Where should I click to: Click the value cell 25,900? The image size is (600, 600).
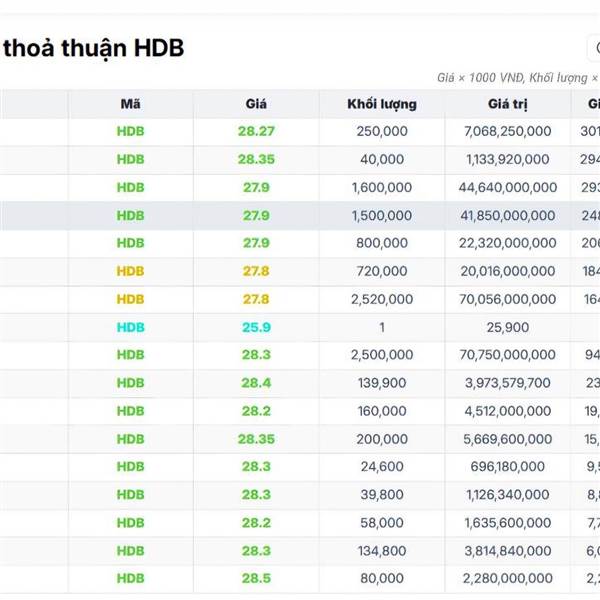[508, 327]
